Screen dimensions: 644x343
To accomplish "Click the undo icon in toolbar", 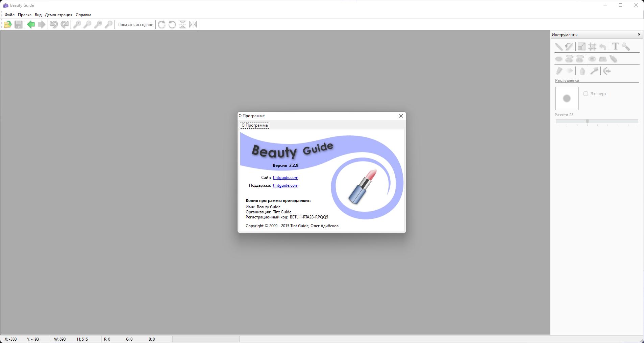I will tap(54, 24).
